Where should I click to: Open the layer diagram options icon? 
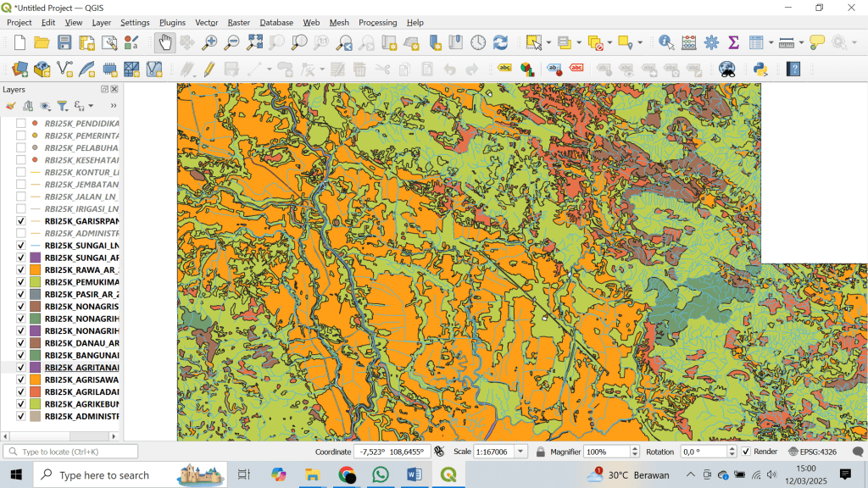coord(527,69)
